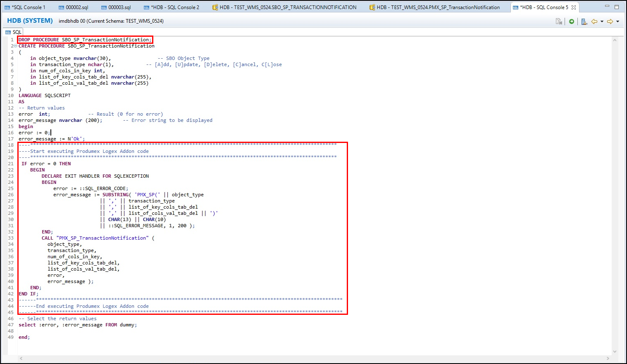Screen dimensions: 627x364
Task: Click the green Execute SQL button
Action: point(572,21)
